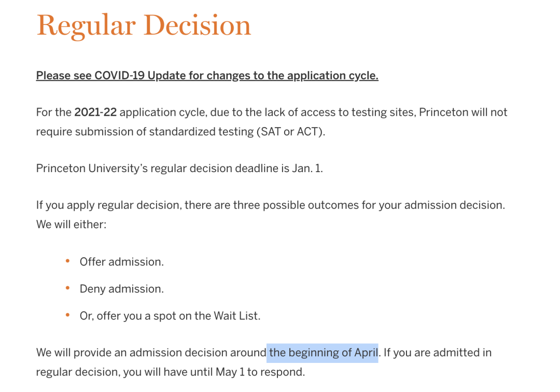The height and width of the screenshot is (392, 560).
Task: Click the Regular Decision heading
Action: 144,26
